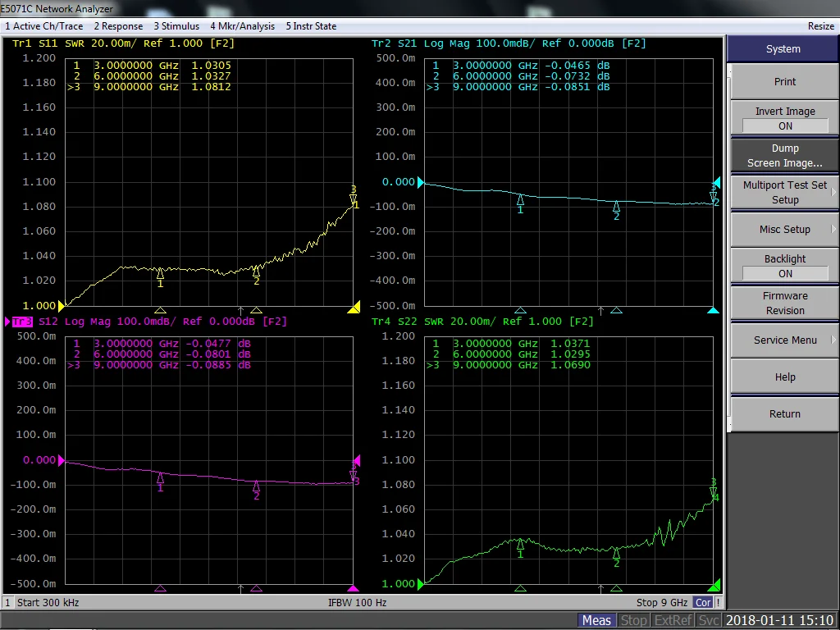Click the ExtRef status indicator
This screenshot has height=630, width=840.
(x=673, y=620)
